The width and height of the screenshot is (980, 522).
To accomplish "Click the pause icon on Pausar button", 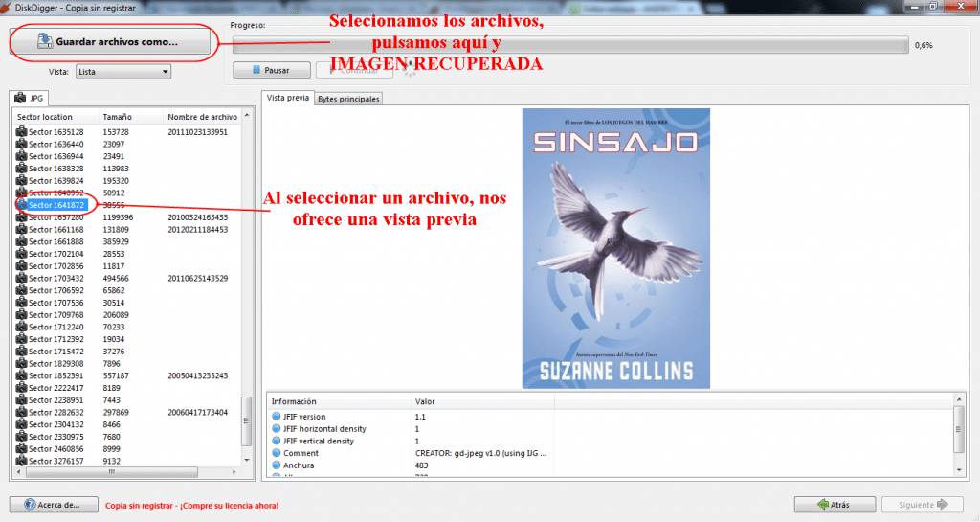I will 256,70.
